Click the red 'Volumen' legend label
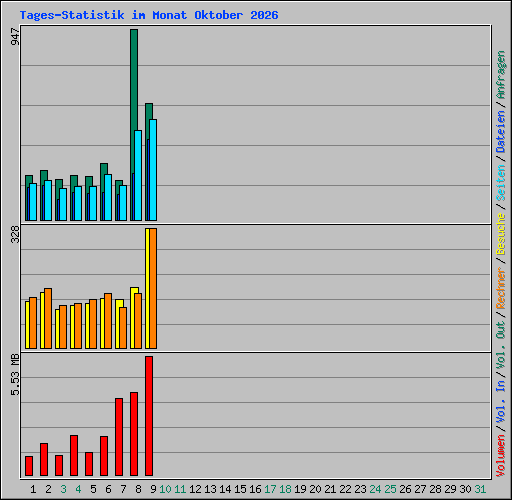Viewport: 512px width, 500px height. tap(501, 456)
